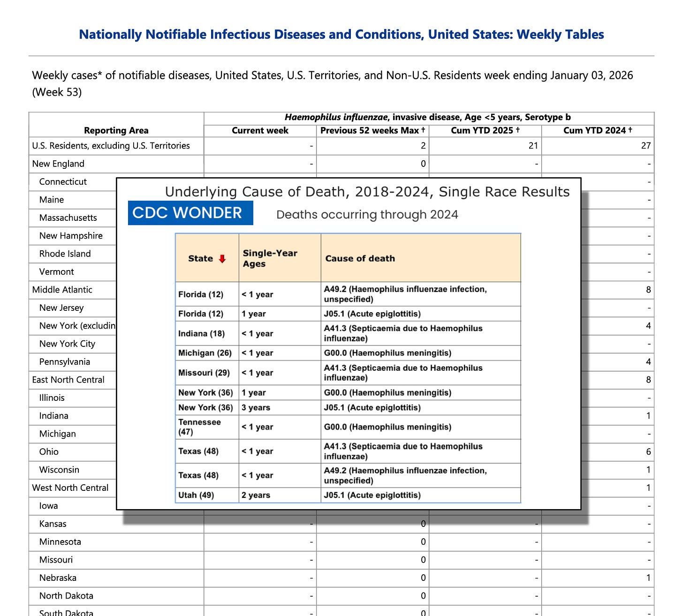683x616 pixels.
Task: Click the CDC WONDER logo banner
Action: (x=190, y=213)
